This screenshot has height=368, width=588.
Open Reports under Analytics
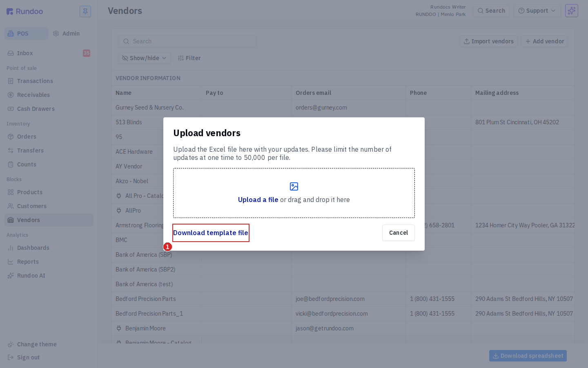tap(49, 262)
